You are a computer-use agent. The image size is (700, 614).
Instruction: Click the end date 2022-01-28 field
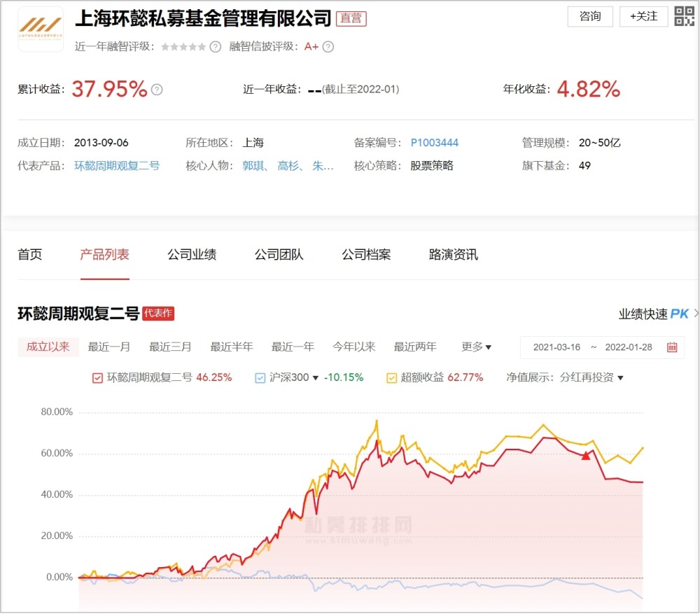(629, 347)
